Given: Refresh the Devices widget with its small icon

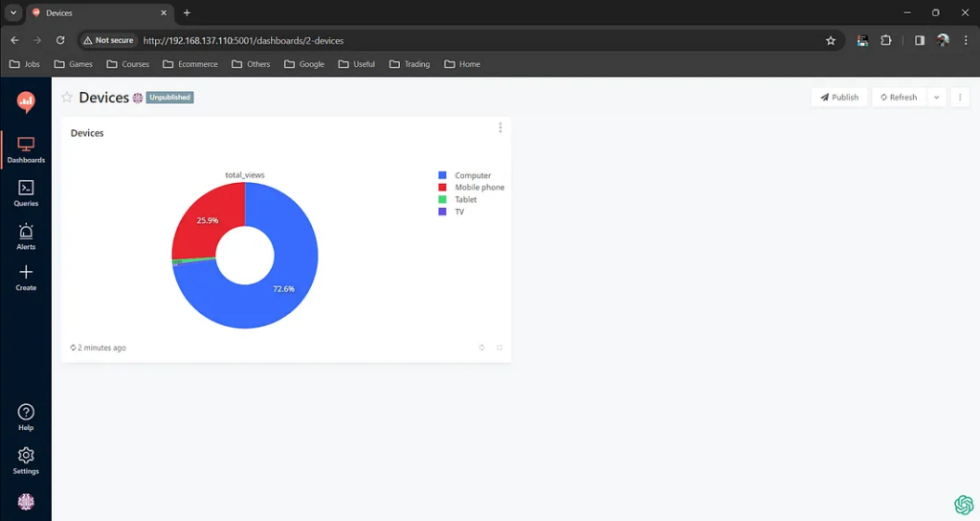Looking at the screenshot, I should click(481, 348).
